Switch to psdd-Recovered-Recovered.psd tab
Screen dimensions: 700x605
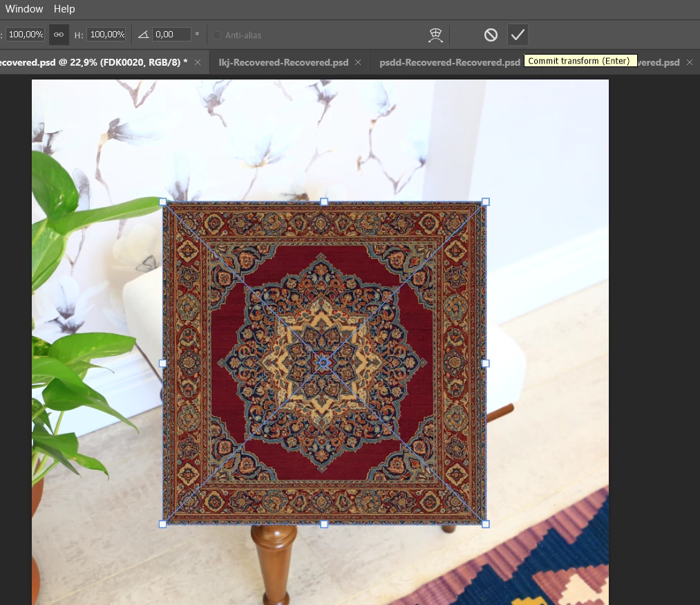pos(450,62)
